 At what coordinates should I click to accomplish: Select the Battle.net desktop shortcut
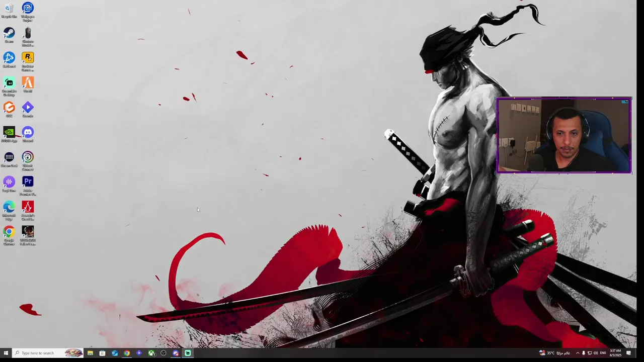coord(9,60)
